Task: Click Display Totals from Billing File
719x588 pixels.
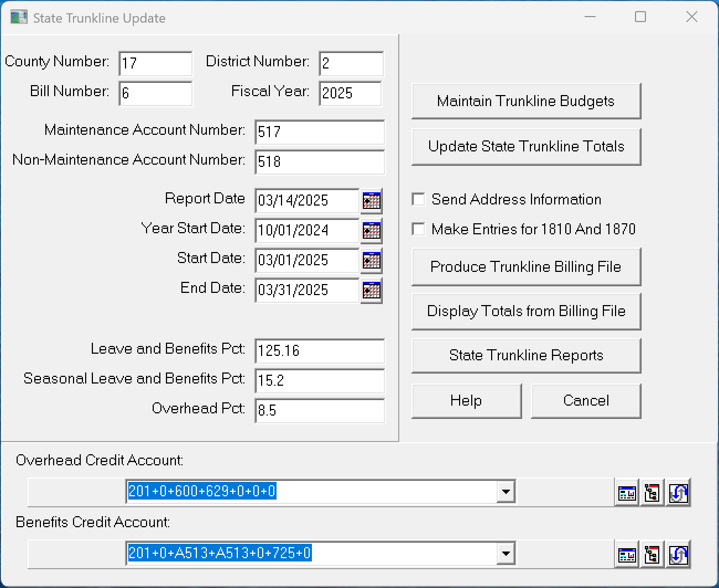Action: (526, 311)
